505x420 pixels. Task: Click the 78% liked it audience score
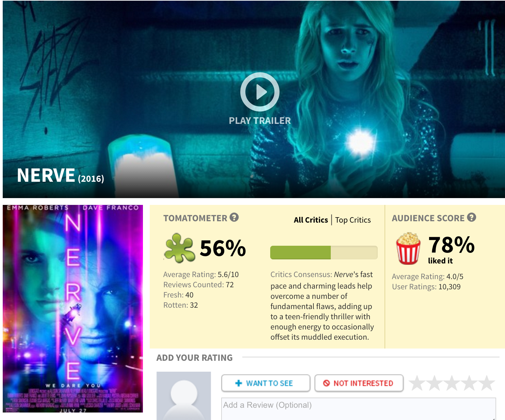pos(451,249)
